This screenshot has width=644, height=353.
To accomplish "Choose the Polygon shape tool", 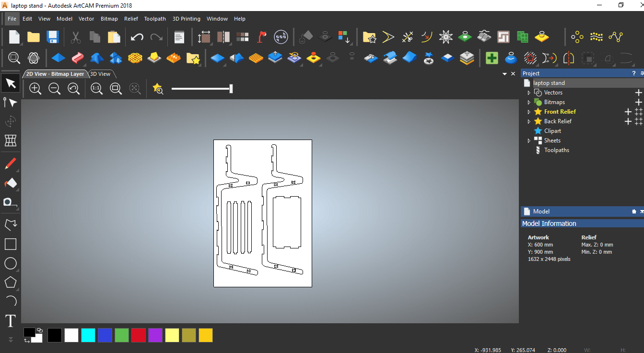I will pos(11,282).
